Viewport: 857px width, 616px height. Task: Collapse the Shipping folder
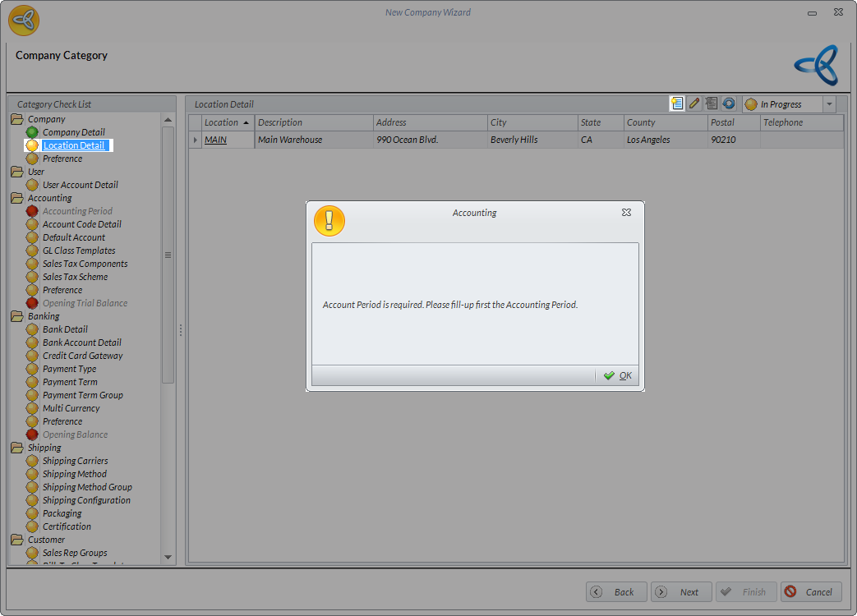[x=17, y=448]
